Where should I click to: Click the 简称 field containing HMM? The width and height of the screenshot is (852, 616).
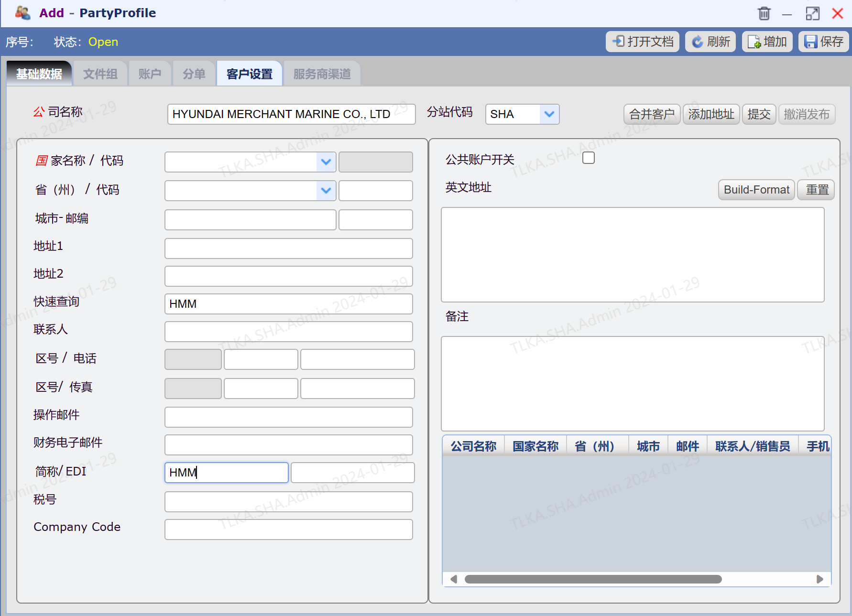(x=227, y=473)
